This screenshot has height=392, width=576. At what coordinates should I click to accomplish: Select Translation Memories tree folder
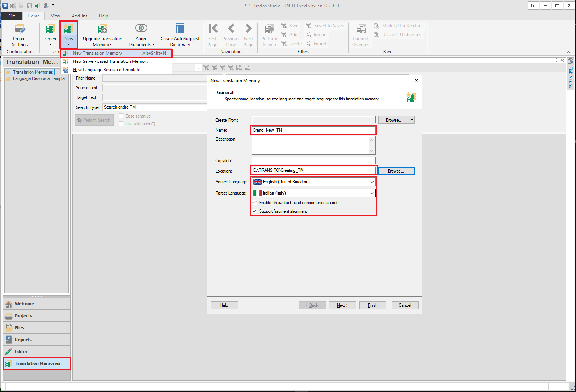30,72
